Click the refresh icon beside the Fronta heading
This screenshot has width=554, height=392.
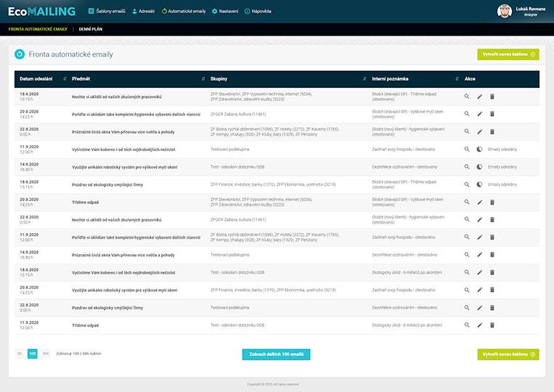20,54
